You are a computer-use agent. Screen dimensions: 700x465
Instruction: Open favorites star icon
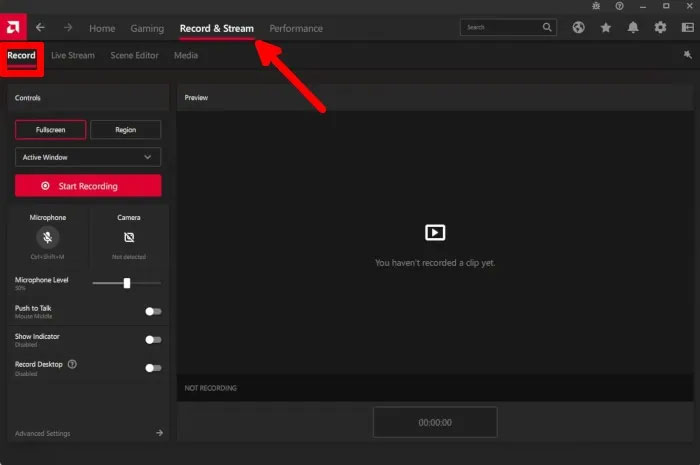(606, 28)
